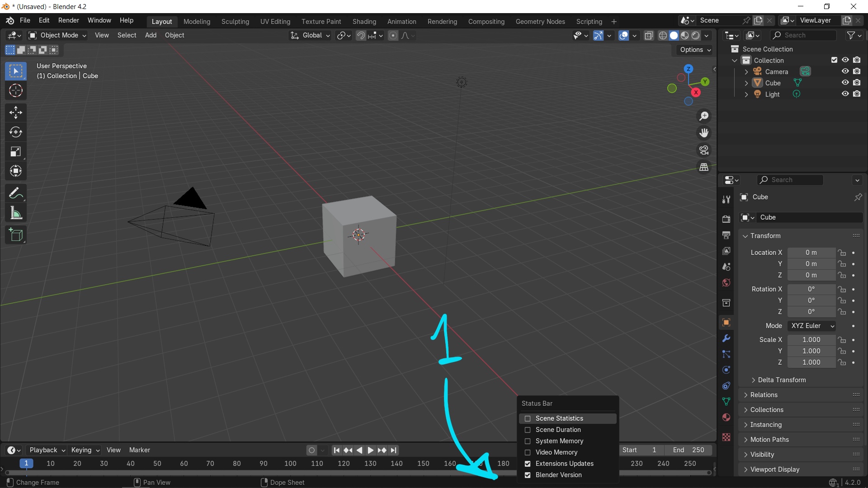Switch to the Geometry Nodes workspace tab

[x=540, y=22]
